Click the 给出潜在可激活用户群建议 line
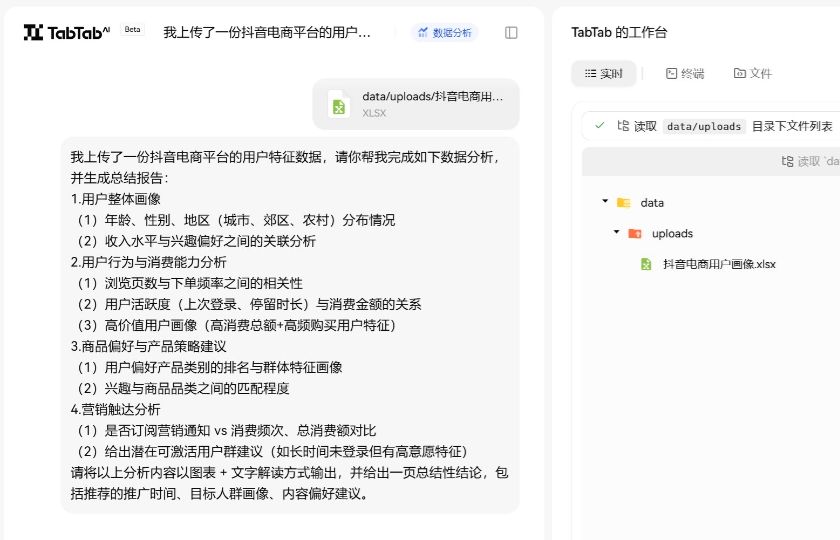 click(273, 452)
